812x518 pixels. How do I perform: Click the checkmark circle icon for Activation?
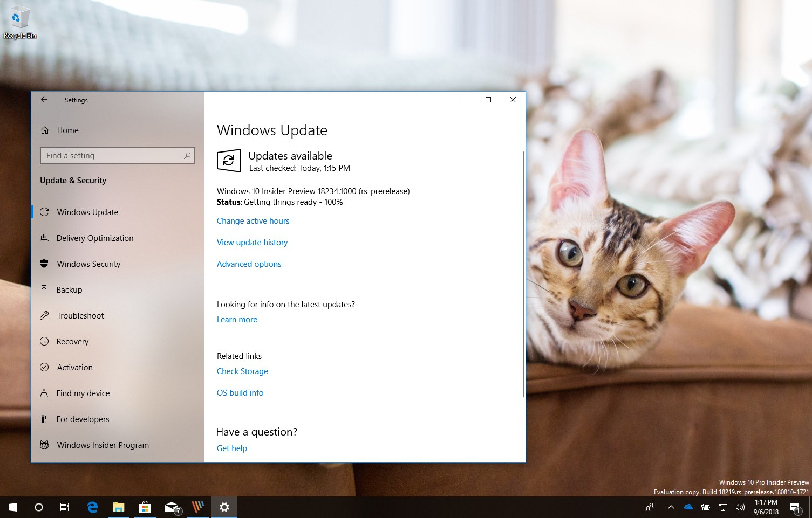coord(44,368)
